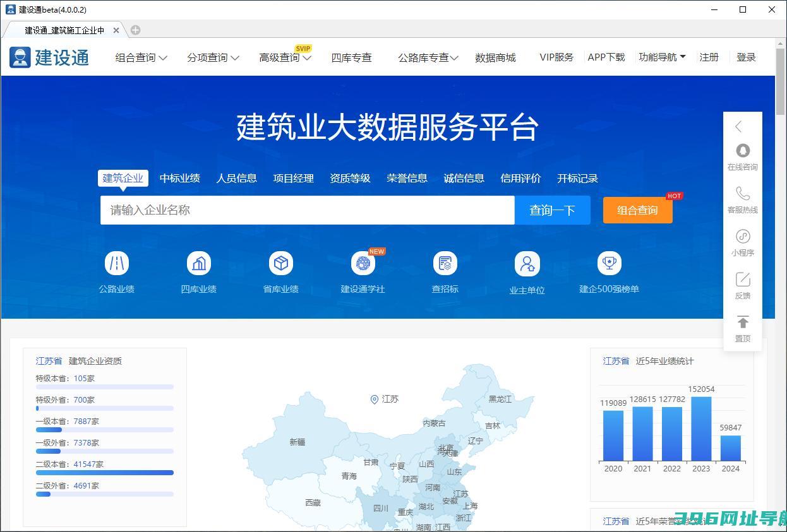Click the 二级本省 41547家 progress bar

105,473
